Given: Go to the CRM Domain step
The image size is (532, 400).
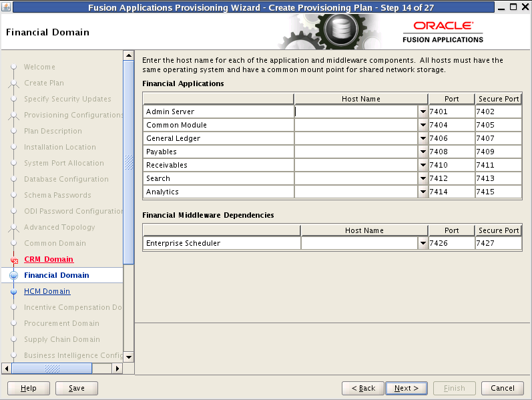Looking at the screenshot, I should click(49, 259).
